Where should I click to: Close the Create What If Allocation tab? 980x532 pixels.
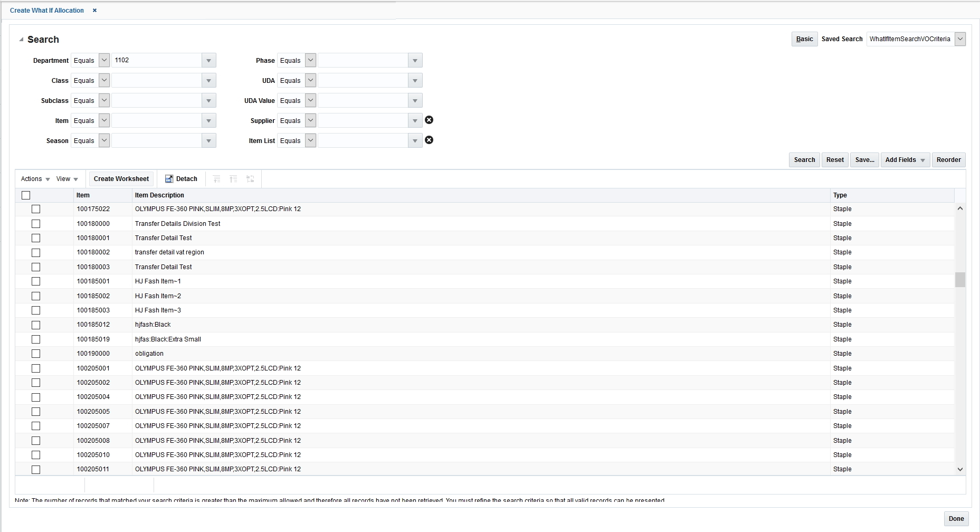click(x=94, y=10)
